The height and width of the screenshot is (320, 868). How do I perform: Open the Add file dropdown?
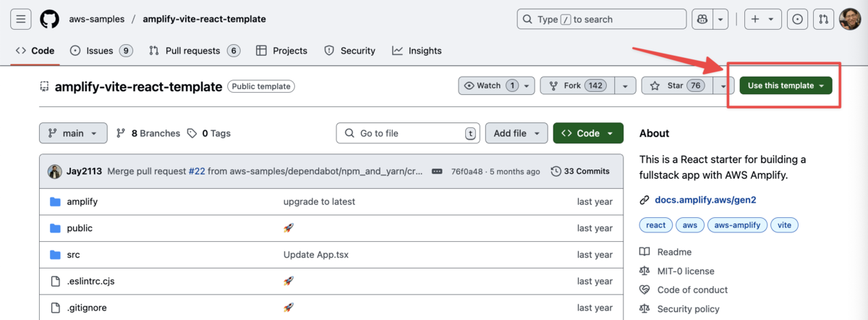516,133
